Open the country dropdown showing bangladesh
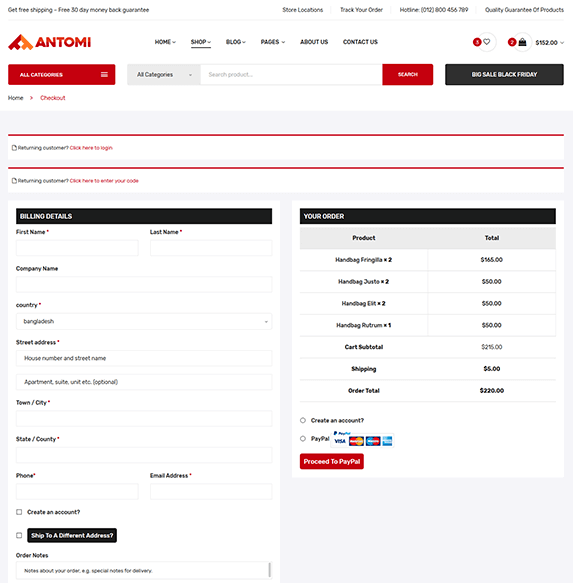 [x=144, y=321]
